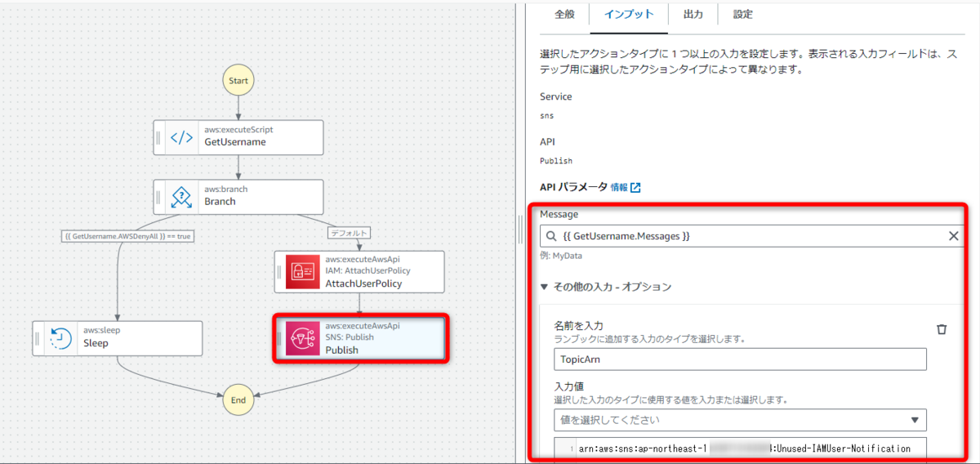Click the Sleep step clock icon

click(x=60, y=338)
